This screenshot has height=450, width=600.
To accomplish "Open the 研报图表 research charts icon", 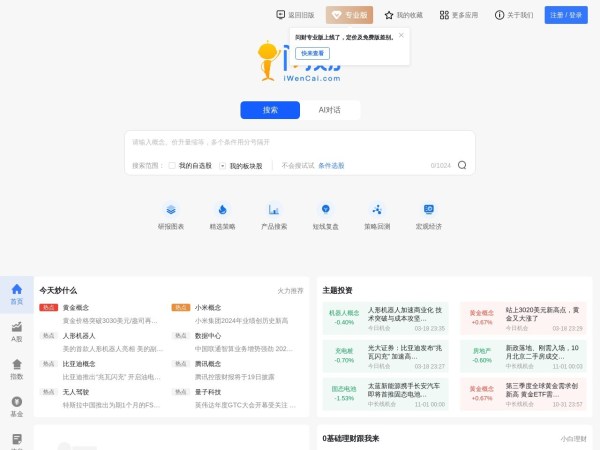I will [171, 210].
